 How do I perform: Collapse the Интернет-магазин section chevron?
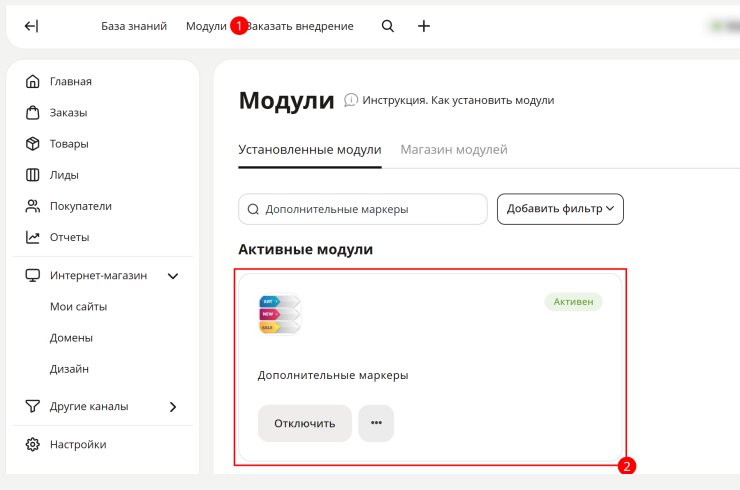(173, 276)
